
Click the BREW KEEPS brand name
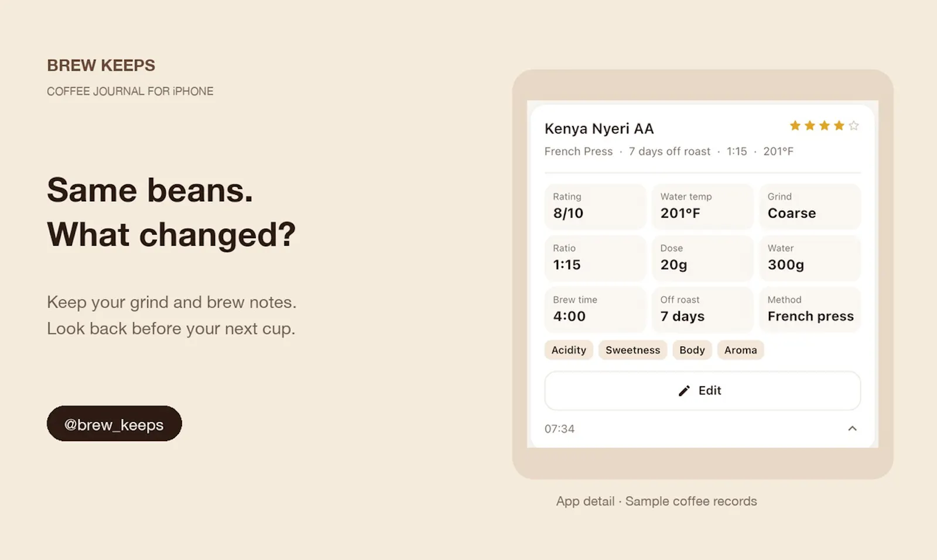[x=101, y=66]
